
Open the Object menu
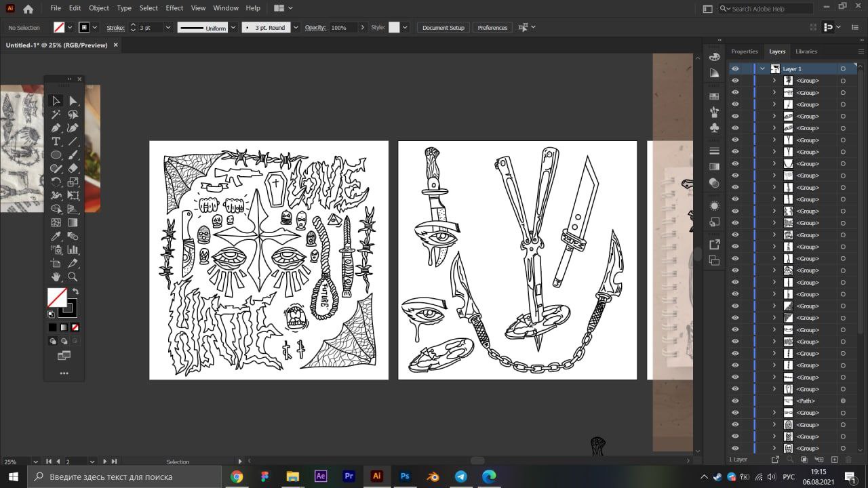[x=99, y=8]
